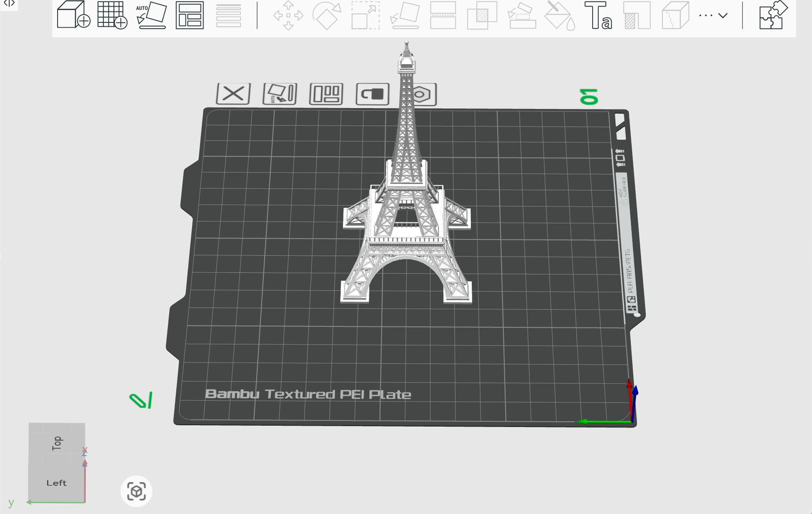Click the Add model cube icon
Image resolution: width=812 pixels, height=514 pixels.
[73, 15]
